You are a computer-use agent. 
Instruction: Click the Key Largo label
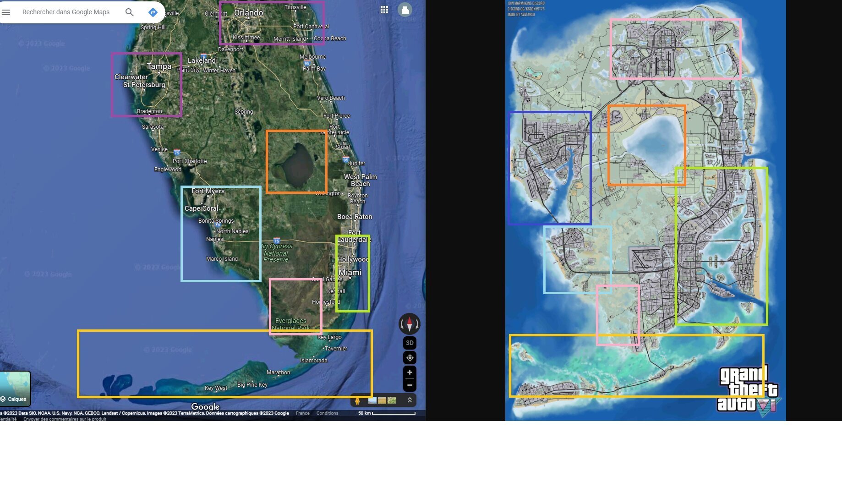329,337
